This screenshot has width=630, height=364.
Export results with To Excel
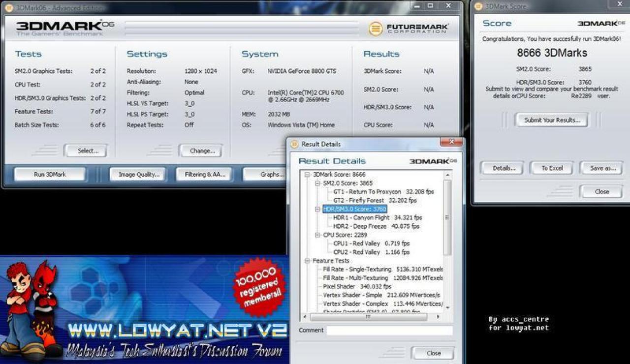click(x=552, y=168)
